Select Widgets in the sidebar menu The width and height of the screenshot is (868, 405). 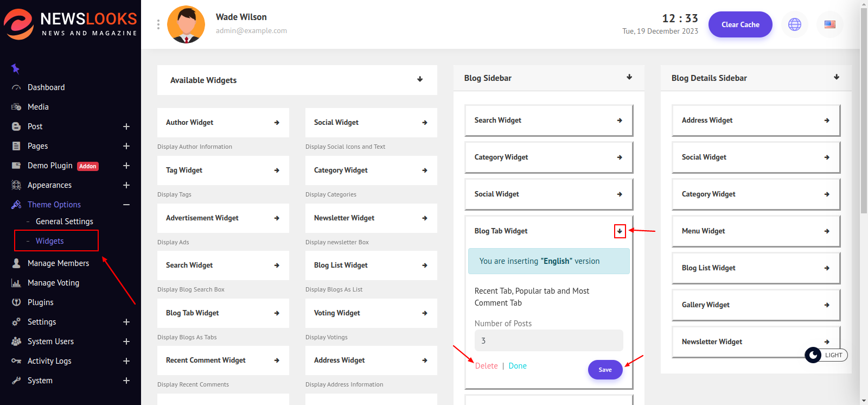[50, 241]
